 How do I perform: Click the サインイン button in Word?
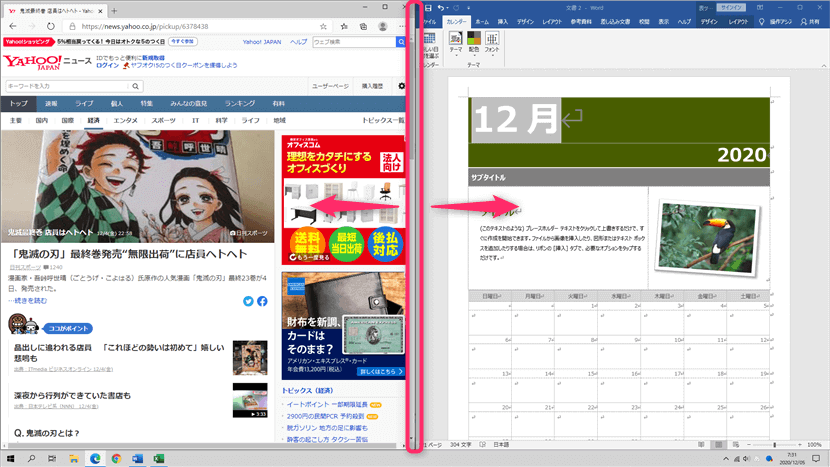click(731, 7)
